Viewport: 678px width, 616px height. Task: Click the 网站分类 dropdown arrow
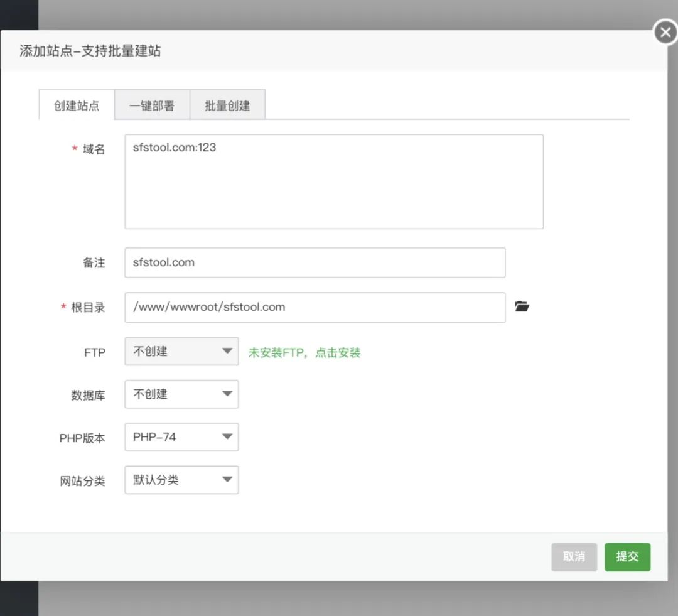click(x=227, y=479)
